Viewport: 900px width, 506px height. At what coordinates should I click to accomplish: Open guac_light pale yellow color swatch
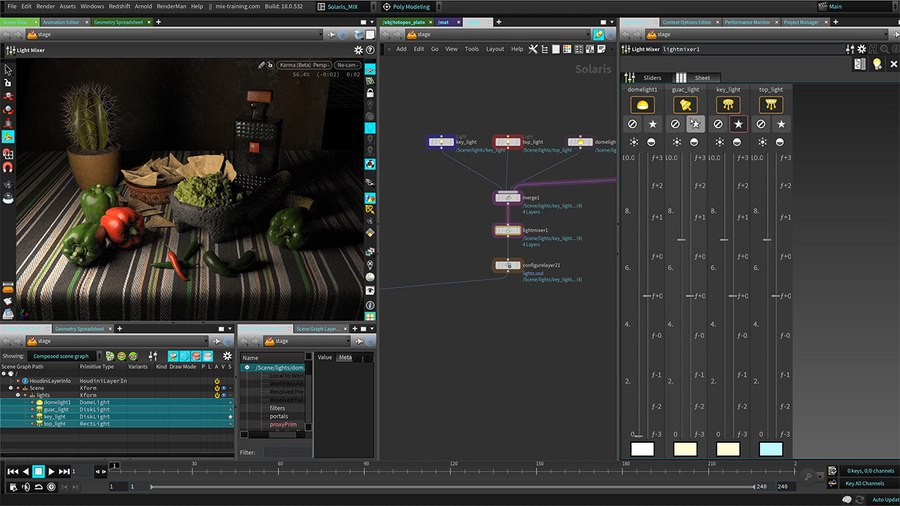[685, 449]
